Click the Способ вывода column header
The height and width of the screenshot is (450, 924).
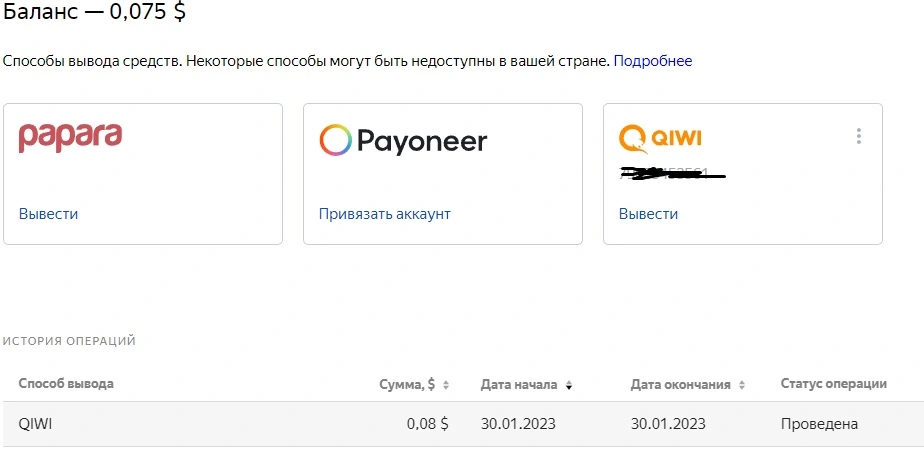click(66, 383)
